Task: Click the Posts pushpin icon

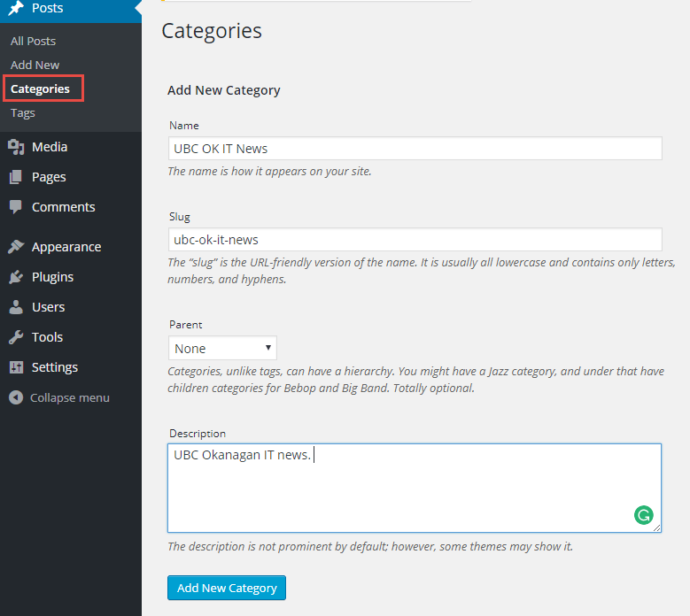Action: pos(16,8)
